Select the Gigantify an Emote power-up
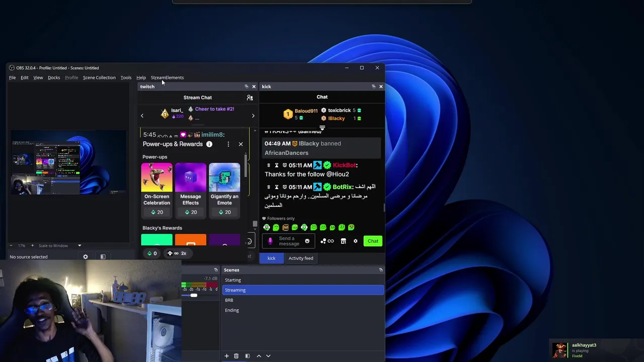 (x=224, y=190)
